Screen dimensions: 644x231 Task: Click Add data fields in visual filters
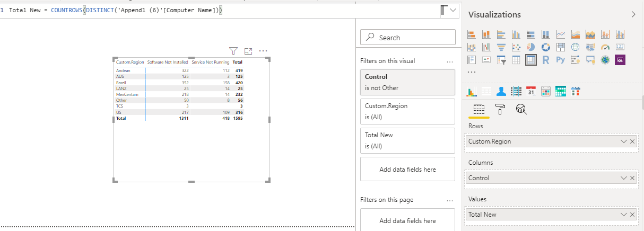[x=407, y=170]
